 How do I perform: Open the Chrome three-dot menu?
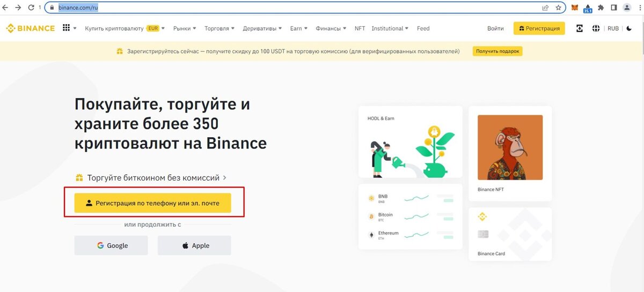[x=639, y=8]
